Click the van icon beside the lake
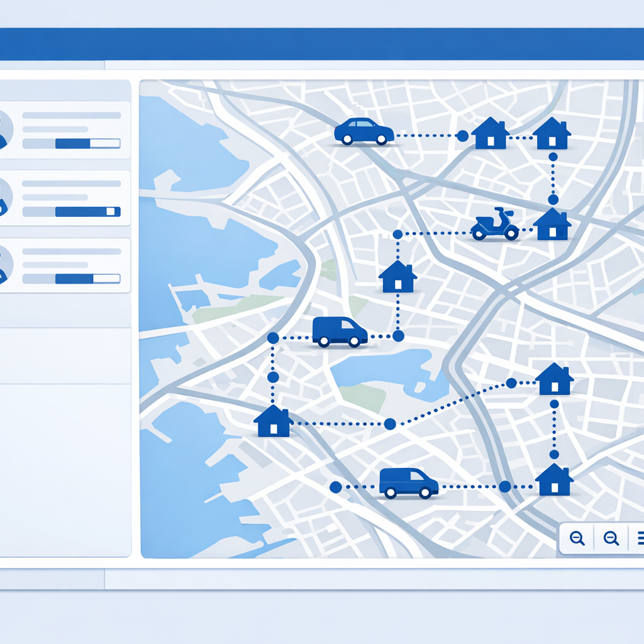 (340, 331)
